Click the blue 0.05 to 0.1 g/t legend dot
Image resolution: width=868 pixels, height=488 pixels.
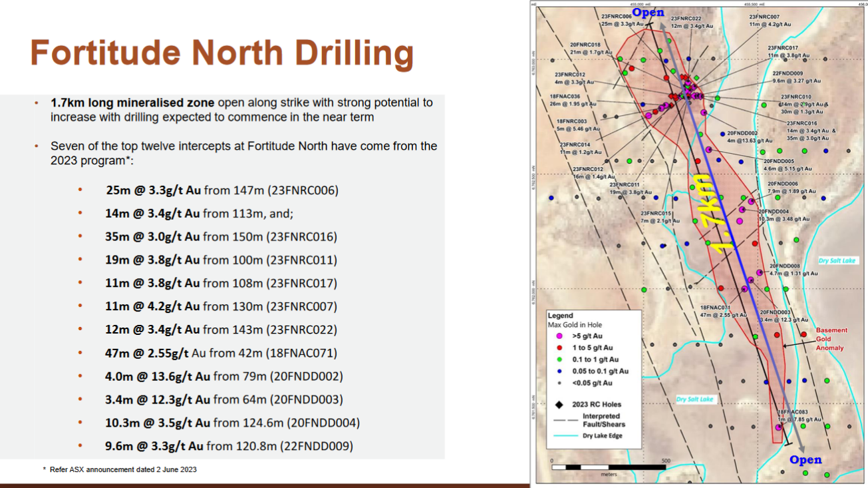558,371
